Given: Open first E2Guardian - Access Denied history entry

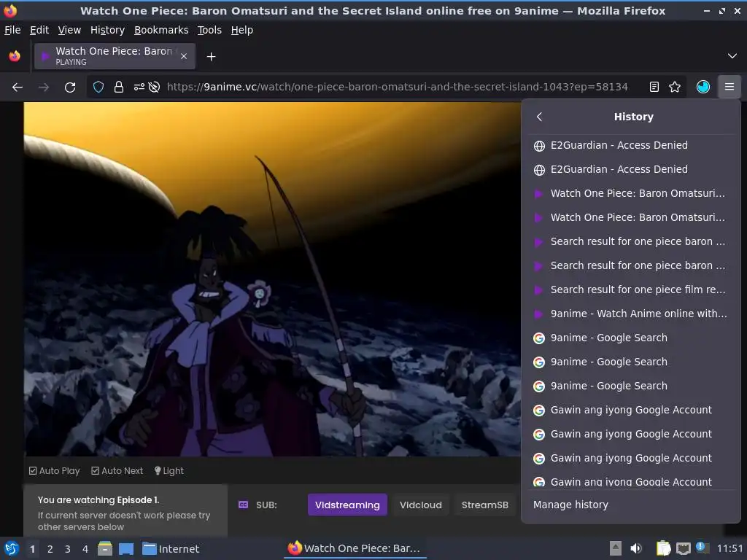Looking at the screenshot, I should coord(631,145).
